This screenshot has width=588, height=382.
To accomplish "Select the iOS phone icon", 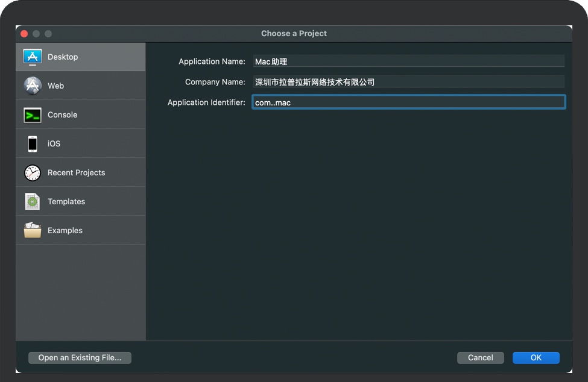I will (x=33, y=143).
